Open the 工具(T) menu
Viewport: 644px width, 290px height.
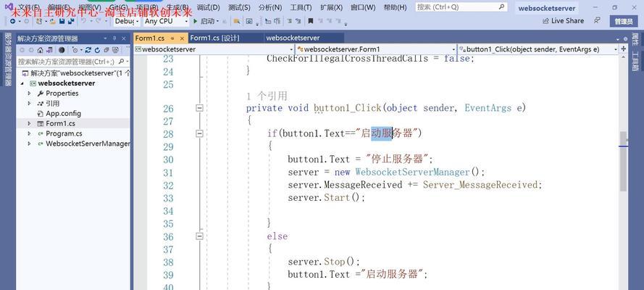[301, 7]
